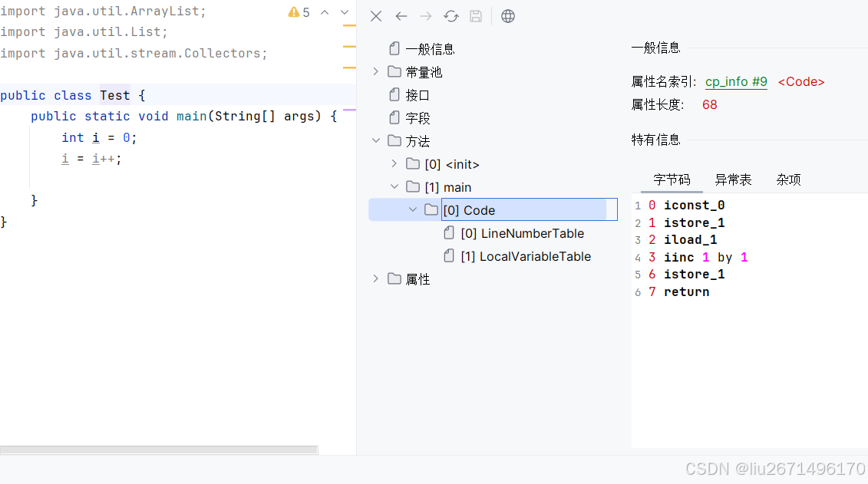Select the [0] Code attribute node

tap(469, 210)
